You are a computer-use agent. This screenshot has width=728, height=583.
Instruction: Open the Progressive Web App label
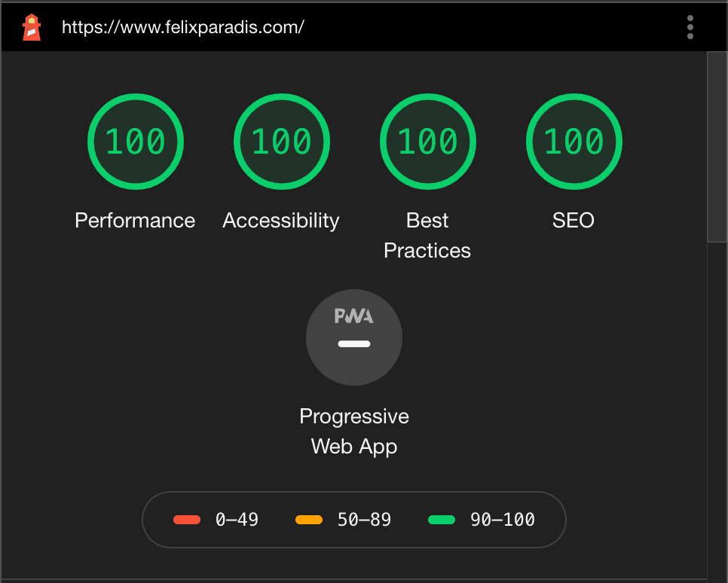pyautogui.click(x=354, y=431)
